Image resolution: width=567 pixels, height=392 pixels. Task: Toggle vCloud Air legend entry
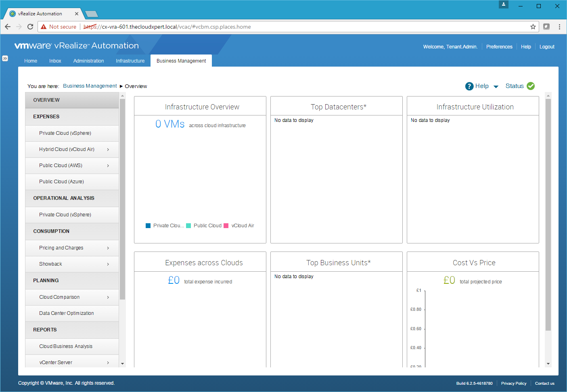point(239,226)
